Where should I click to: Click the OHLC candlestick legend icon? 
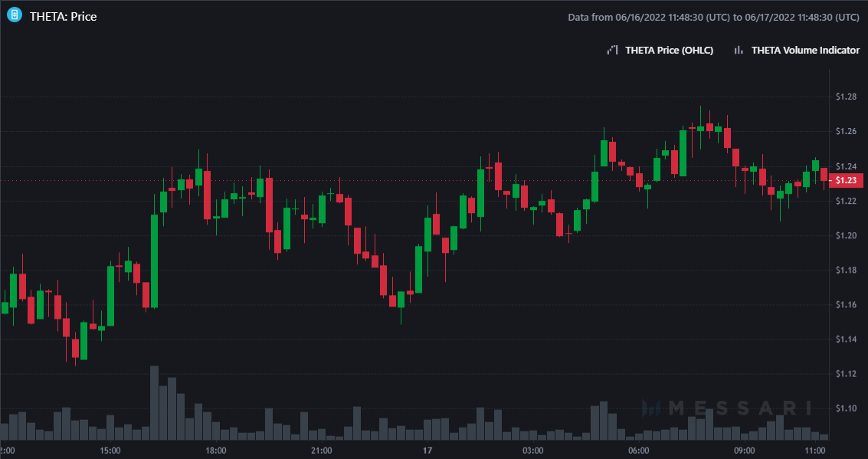pyautogui.click(x=612, y=51)
